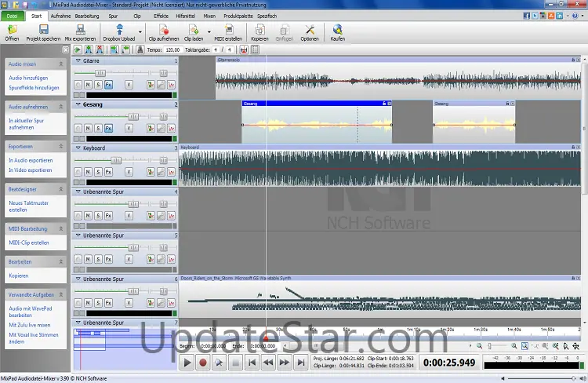The image size is (588, 383).
Task: Switch to the Effekte tab
Action: 162,16
